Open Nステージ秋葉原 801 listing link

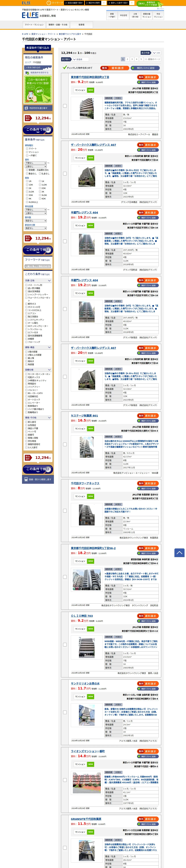(84, 415)
